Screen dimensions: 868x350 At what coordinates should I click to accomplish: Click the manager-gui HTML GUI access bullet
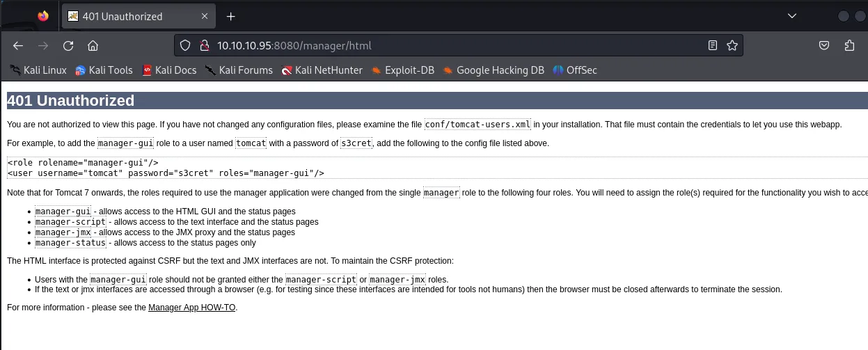(165, 212)
